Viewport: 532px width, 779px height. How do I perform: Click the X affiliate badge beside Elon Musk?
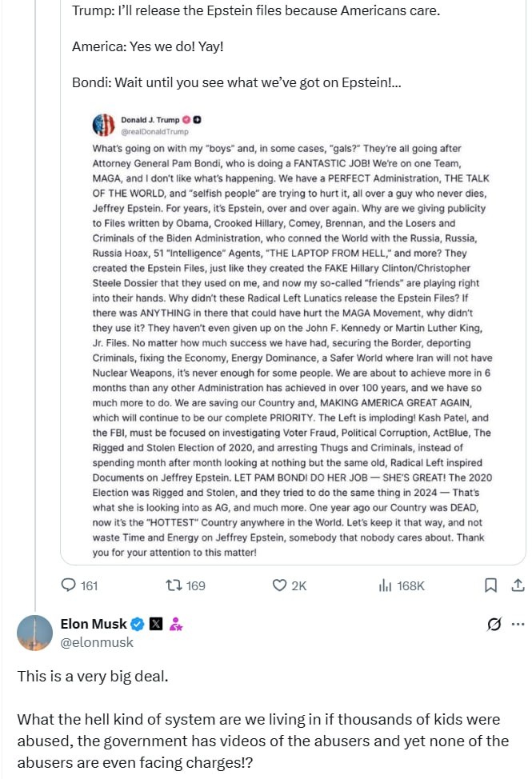point(156,624)
